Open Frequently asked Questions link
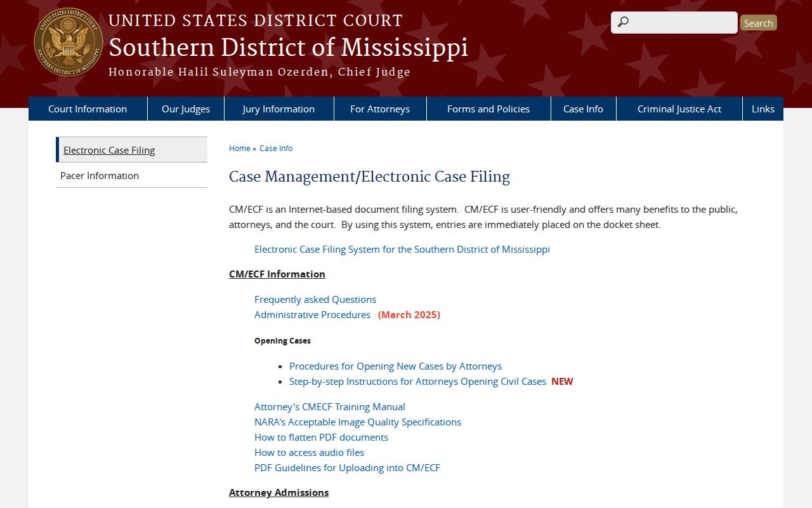 point(315,299)
